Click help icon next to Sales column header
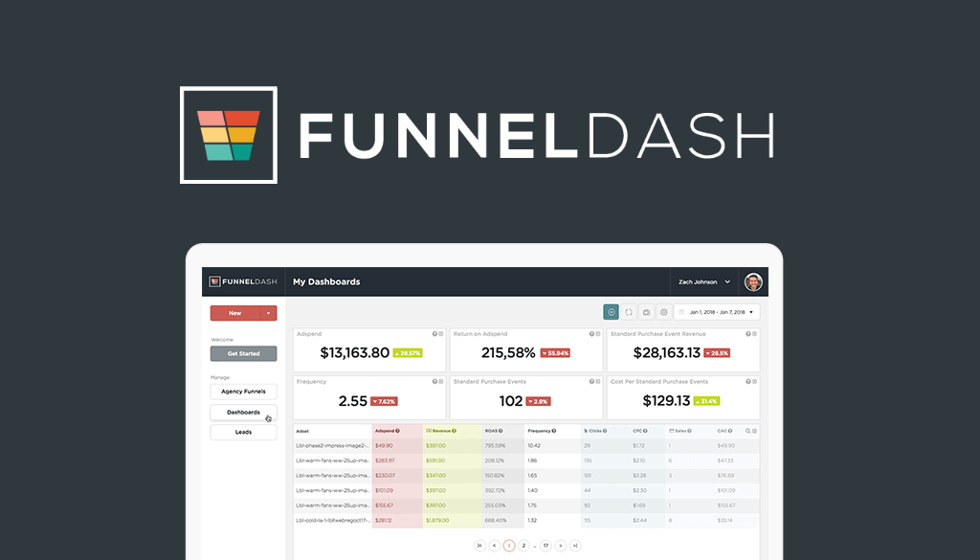The image size is (980, 560). tap(689, 431)
